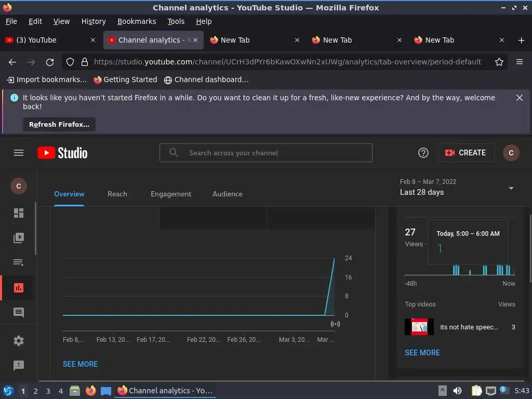
Task: Open the Dashboard icon in the sidebar
Action: [x=19, y=212]
